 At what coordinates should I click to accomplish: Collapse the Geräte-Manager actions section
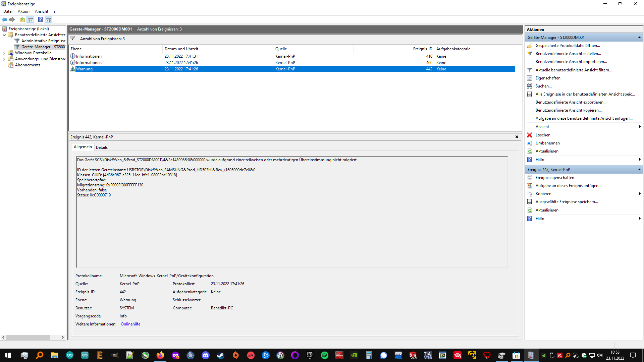click(639, 38)
